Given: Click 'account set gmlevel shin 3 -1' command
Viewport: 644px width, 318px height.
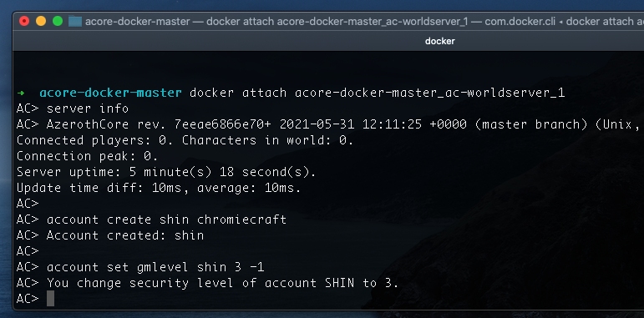Looking at the screenshot, I should coord(155,268).
